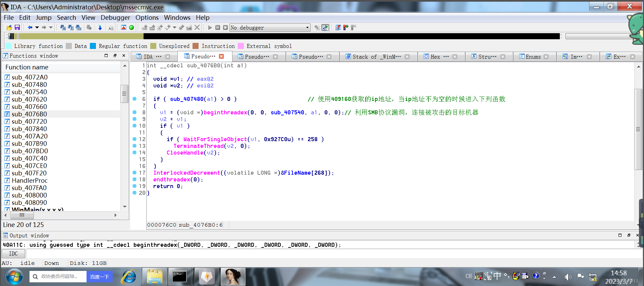This screenshot has width=644, height=286.
Task: Open Internet Explorer from the taskbar
Action: tap(129, 277)
